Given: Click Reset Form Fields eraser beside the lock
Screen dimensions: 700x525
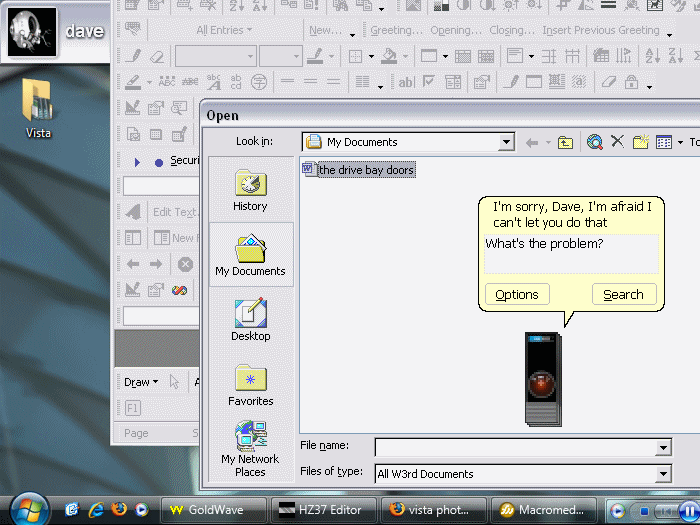Looking at the screenshot, I should click(608, 82).
